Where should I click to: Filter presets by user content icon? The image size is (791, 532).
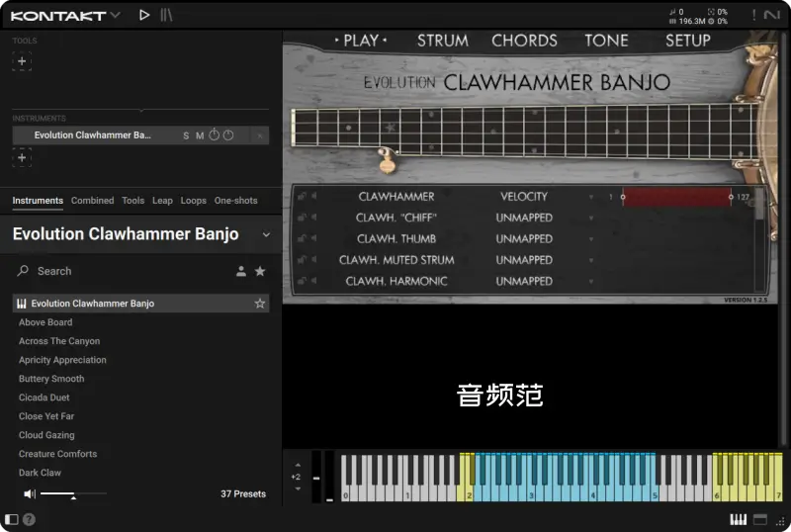pos(240,271)
